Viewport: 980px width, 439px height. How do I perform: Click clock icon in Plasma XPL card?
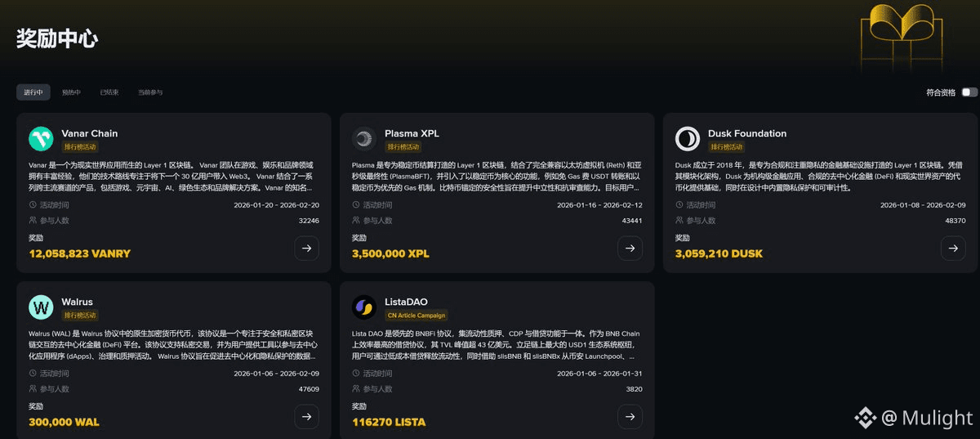tap(356, 205)
